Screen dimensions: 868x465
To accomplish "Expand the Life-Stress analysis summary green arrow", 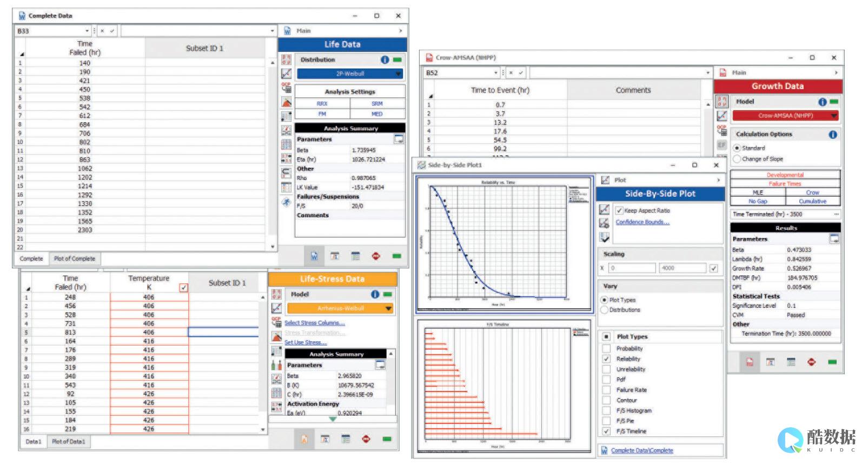I will point(333,419).
